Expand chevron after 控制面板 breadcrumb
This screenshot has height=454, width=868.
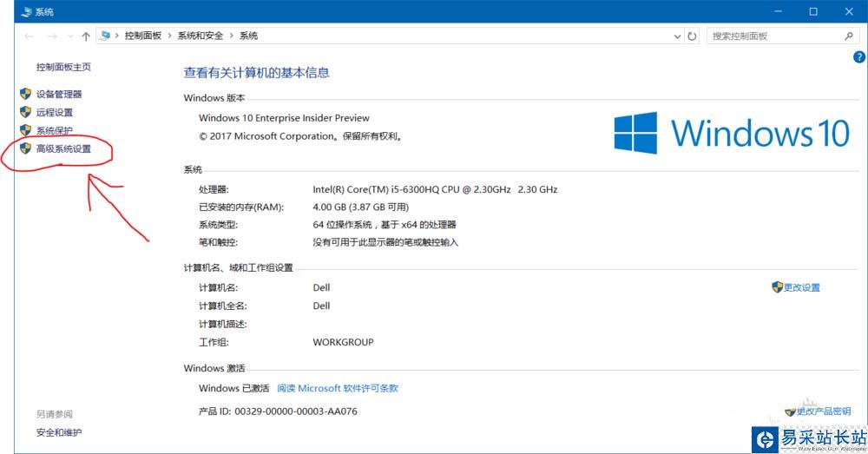(x=169, y=36)
